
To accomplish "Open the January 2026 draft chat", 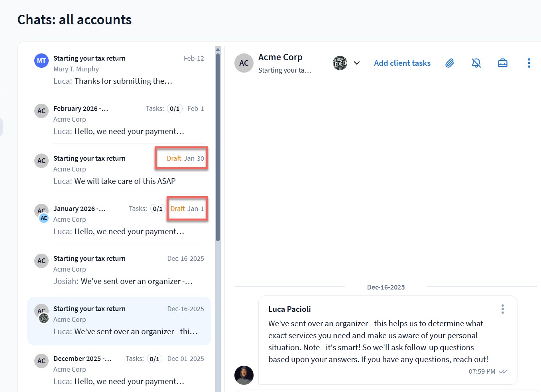I will tap(120, 220).
